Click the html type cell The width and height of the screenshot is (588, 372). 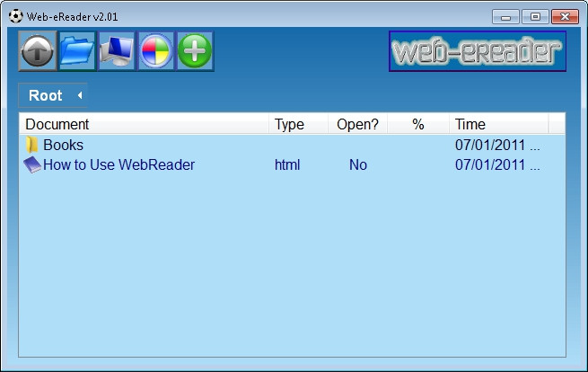coord(287,164)
